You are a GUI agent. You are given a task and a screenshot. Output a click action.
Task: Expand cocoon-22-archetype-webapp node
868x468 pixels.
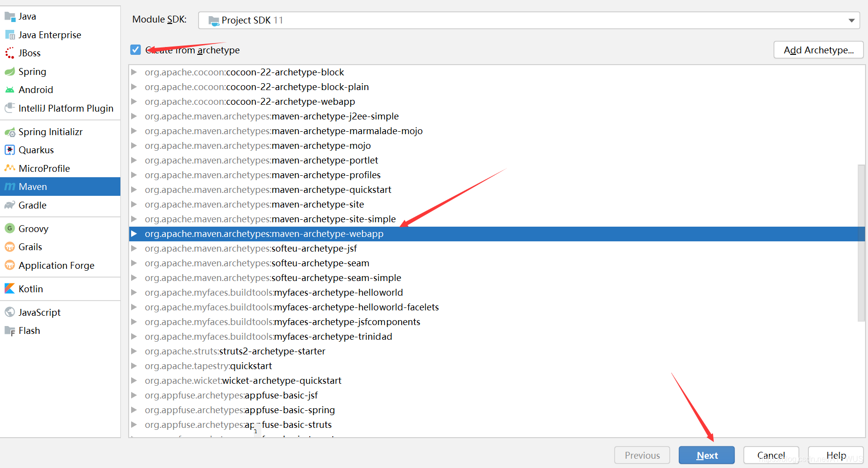134,101
